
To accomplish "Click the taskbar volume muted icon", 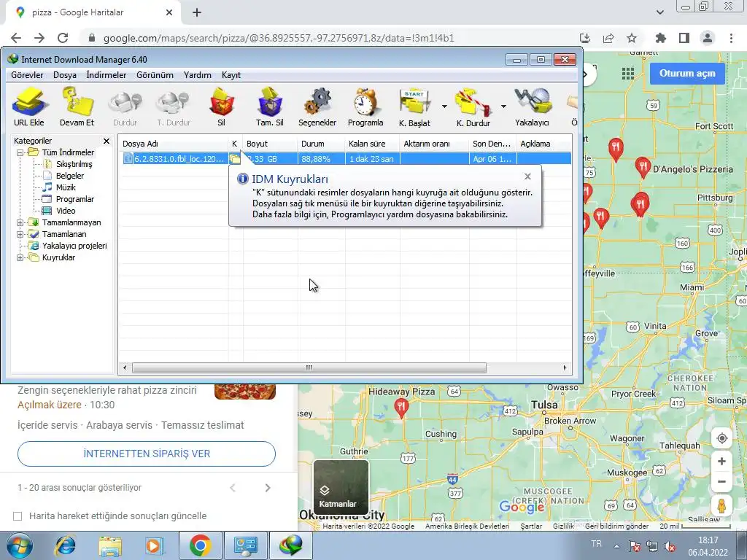I will point(670,547).
